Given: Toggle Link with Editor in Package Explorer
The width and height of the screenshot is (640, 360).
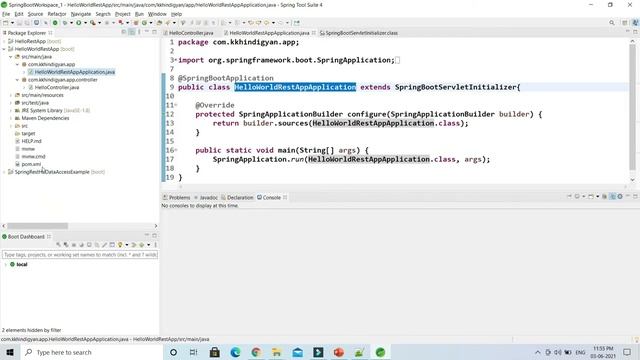Looking at the screenshot, I should pos(132,32).
